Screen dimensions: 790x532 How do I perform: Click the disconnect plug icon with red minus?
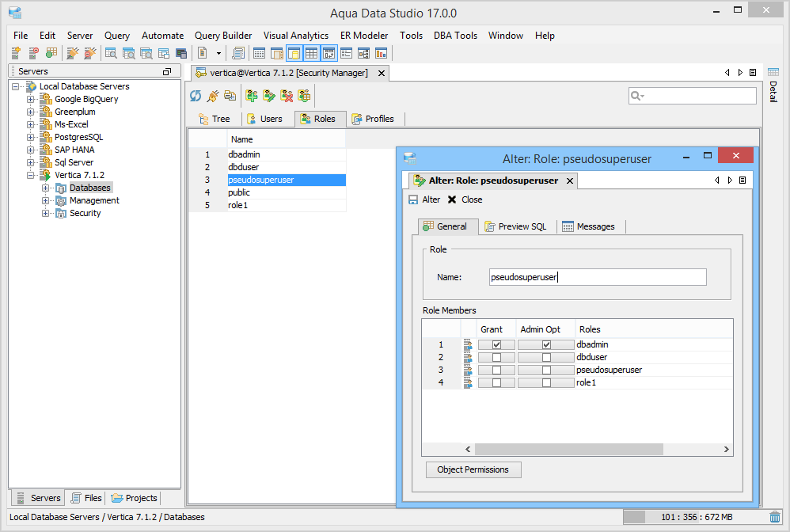click(89, 53)
